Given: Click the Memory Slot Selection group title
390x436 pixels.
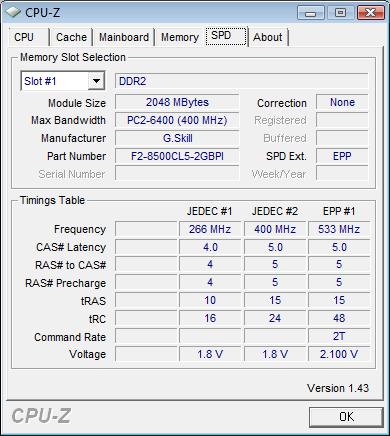Looking at the screenshot, I should pos(73,57).
